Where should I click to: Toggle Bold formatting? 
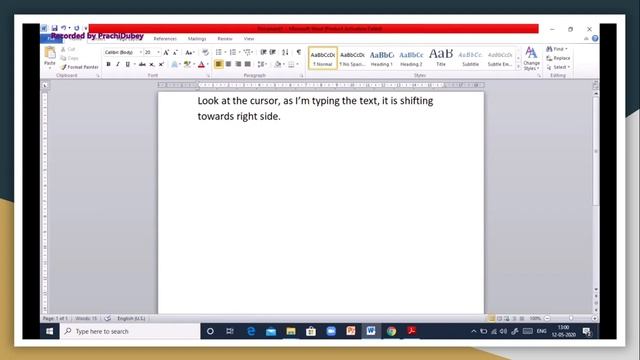pos(109,64)
